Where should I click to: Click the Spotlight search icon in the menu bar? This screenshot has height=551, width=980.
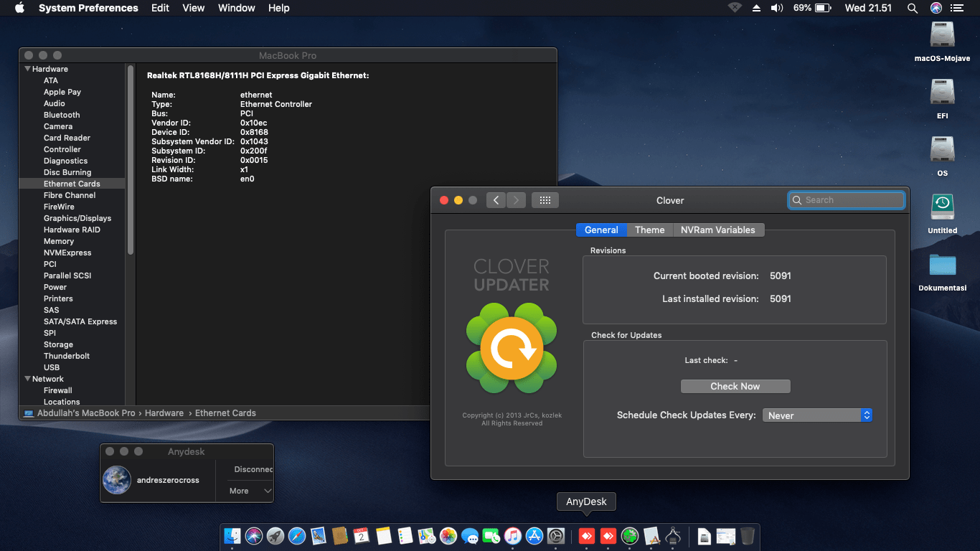pyautogui.click(x=912, y=8)
